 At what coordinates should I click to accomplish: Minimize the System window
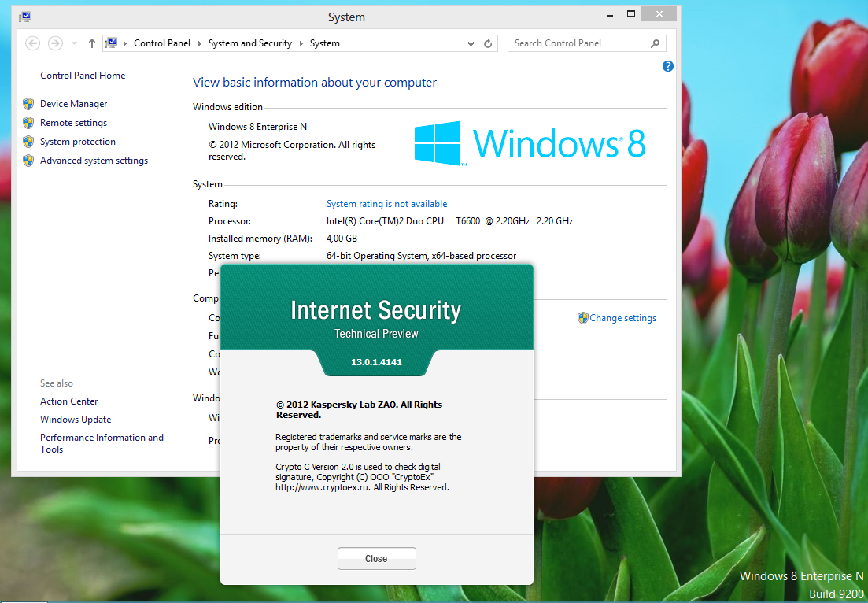point(609,15)
